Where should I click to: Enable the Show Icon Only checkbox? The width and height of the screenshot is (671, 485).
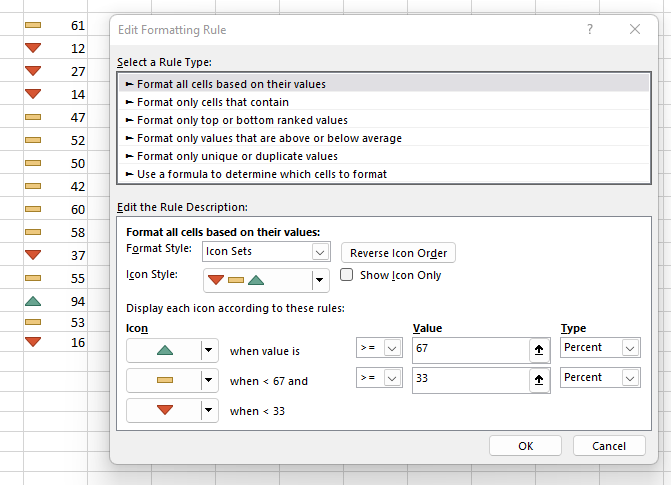[x=346, y=274]
